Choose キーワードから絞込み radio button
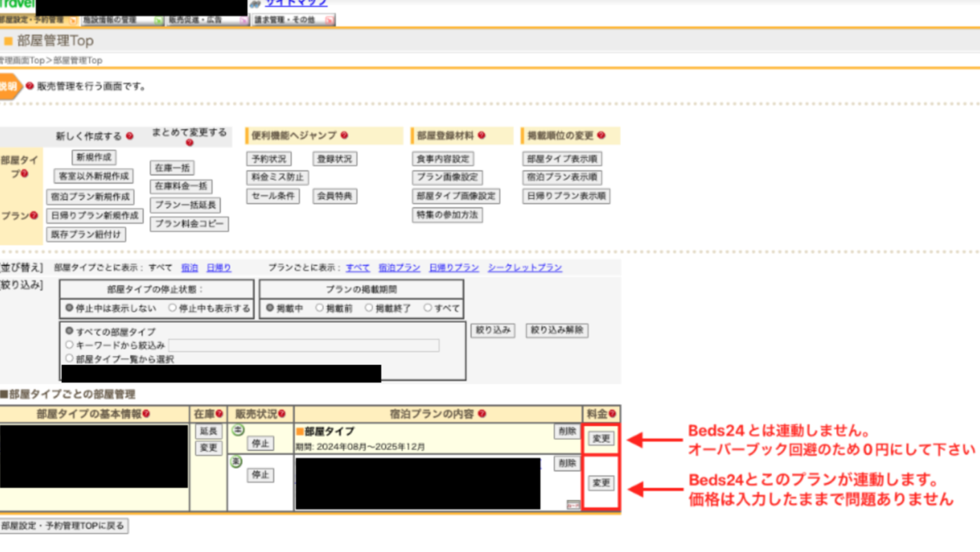980x552 pixels. point(70,345)
